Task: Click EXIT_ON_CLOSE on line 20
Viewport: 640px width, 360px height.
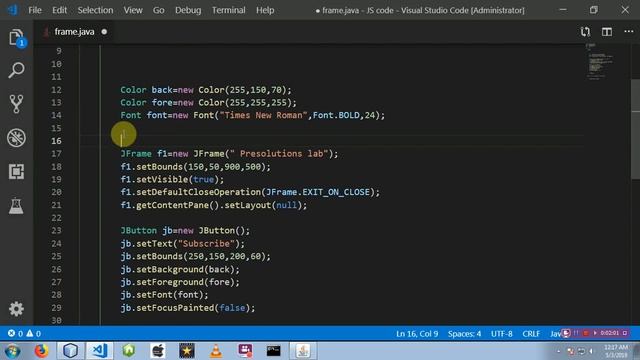Action: pyautogui.click(x=336, y=192)
